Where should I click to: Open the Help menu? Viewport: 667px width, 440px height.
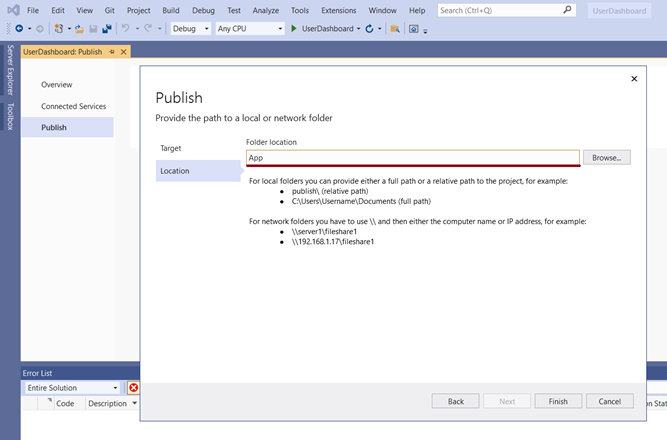[417, 10]
